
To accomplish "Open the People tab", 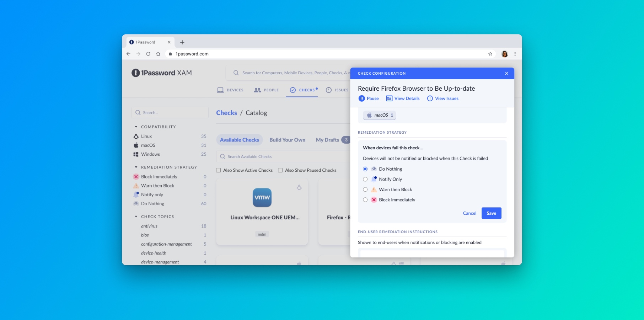I will click(x=266, y=90).
